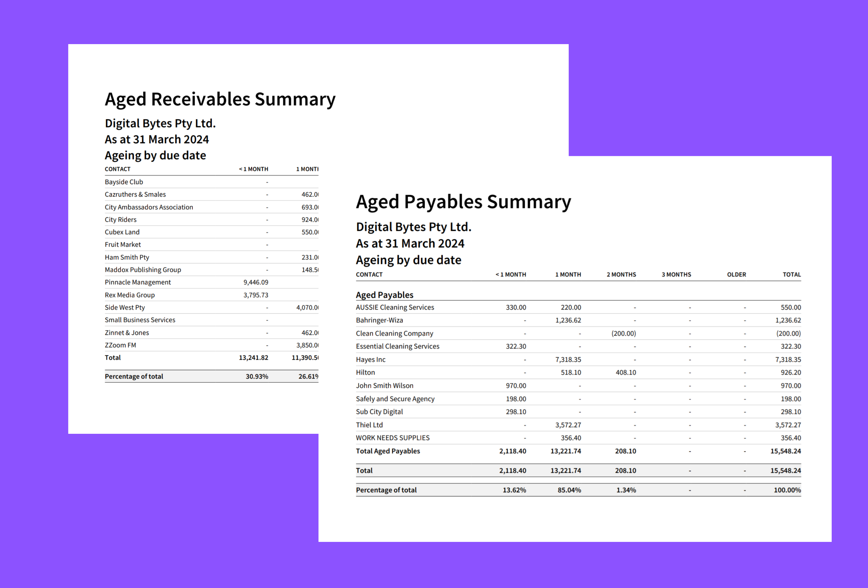The height and width of the screenshot is (588, 868).
Task: Select WORK NEEDS SUPPLIES contact
Action: [392, 438]
